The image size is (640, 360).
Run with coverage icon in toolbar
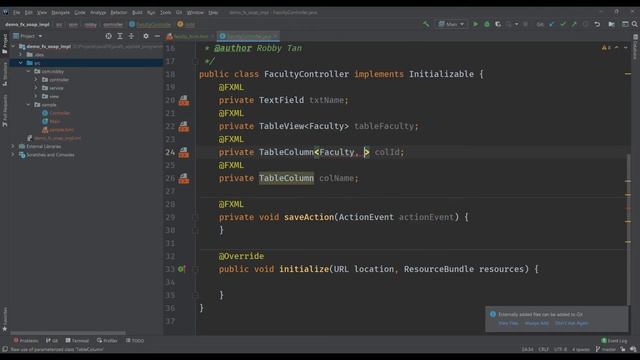pyautogui.click(x=498, y=24)
